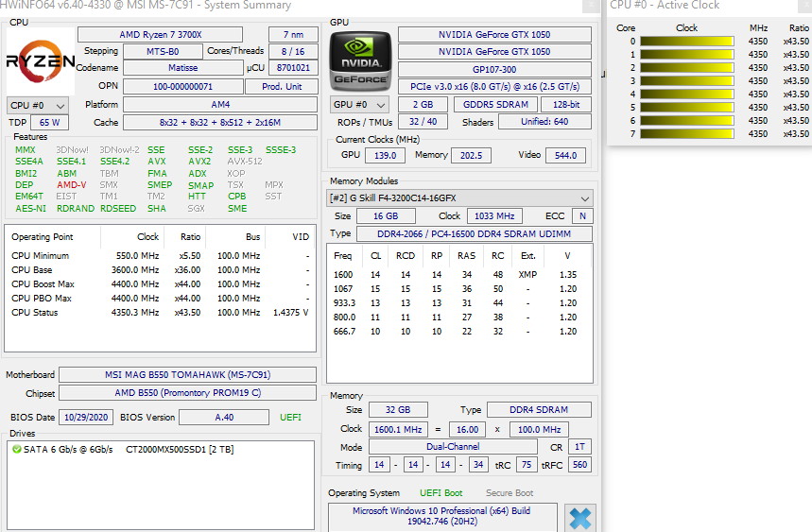
Task: Click the ECC N field
Action: point(582,215)
